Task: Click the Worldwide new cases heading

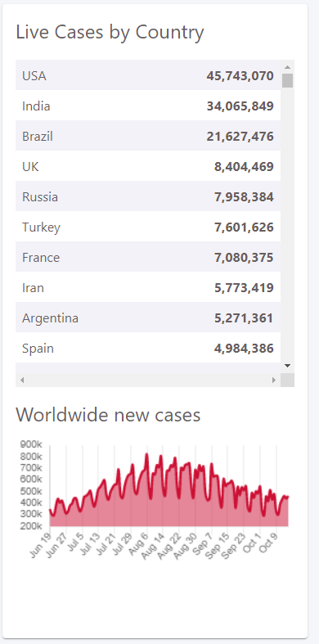Action: pos(108,414)
